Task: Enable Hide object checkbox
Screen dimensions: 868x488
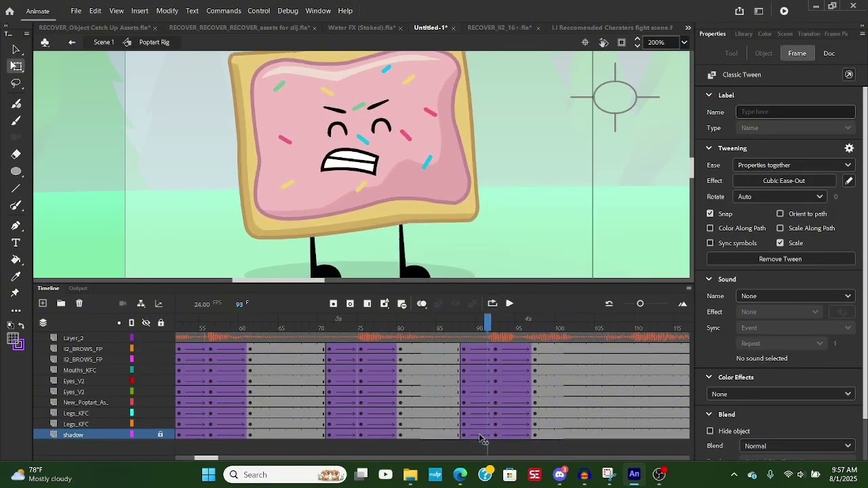Action: coord(710,431)
